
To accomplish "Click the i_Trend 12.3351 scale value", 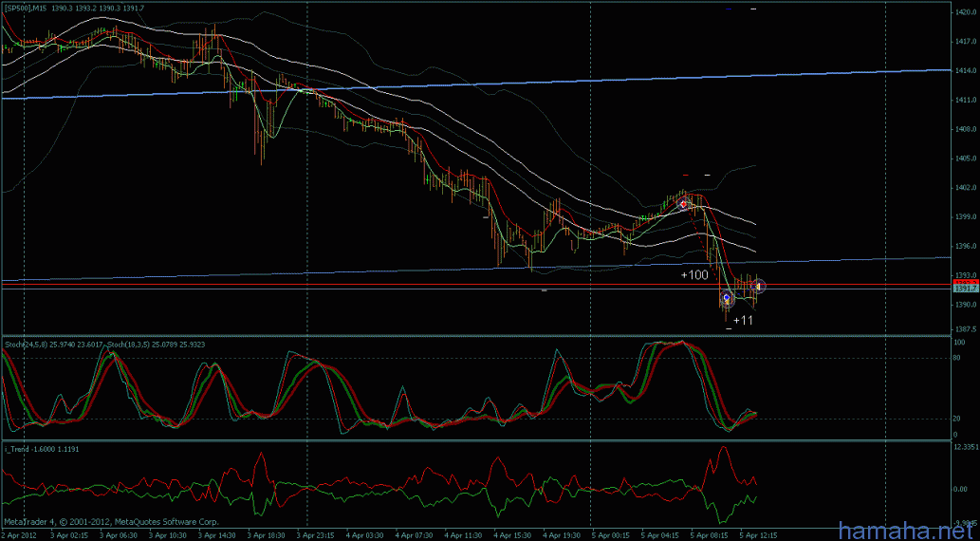I will click(x=966, y=446).
